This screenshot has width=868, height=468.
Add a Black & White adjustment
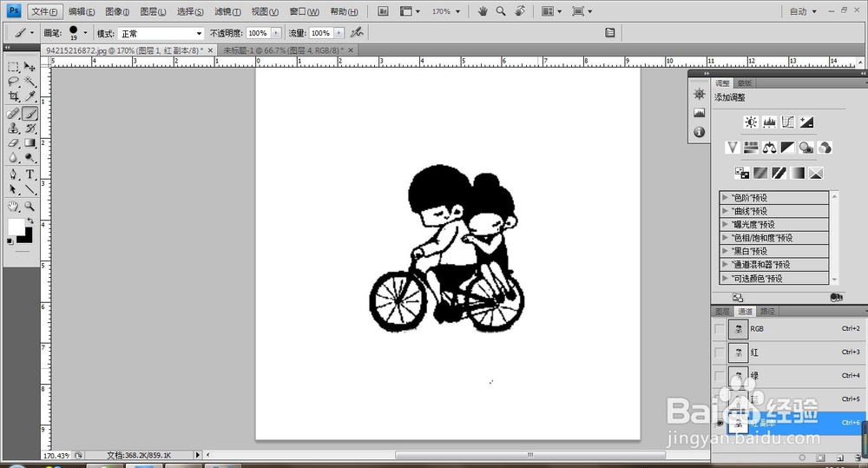click(x=788, y=148)
